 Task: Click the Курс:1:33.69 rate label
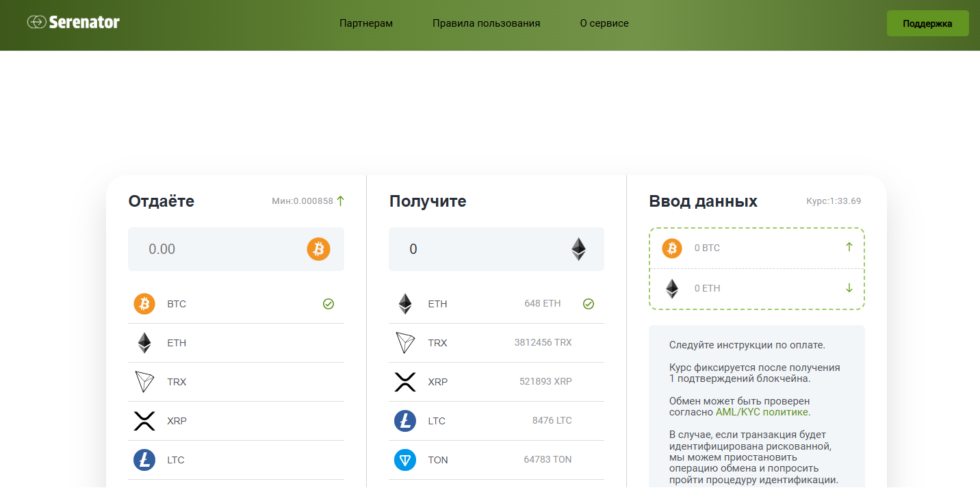click(834, 201)
